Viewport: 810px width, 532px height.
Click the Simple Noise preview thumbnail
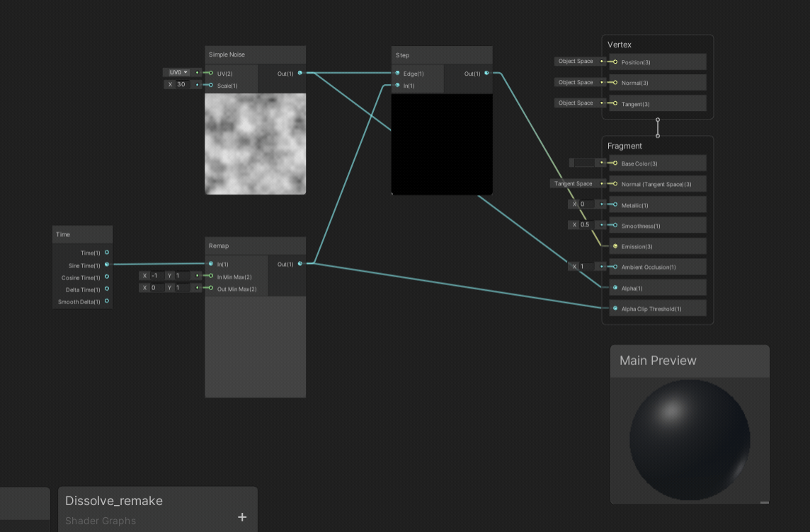[255, 144]
